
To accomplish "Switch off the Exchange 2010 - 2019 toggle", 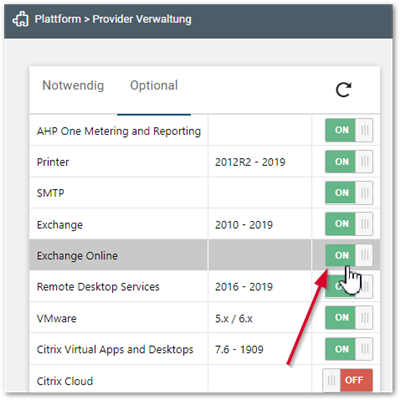I will (x=349, y=224).
